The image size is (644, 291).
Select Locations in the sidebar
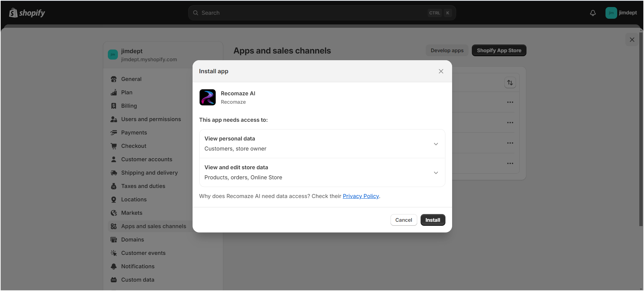(134, 199)
